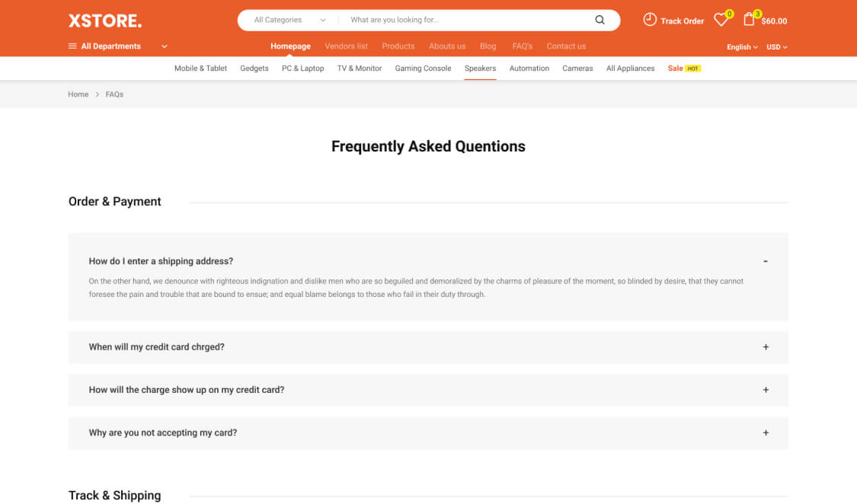Open the shopping cart bag icon
The image size is (857, 504).
(749, 20)
